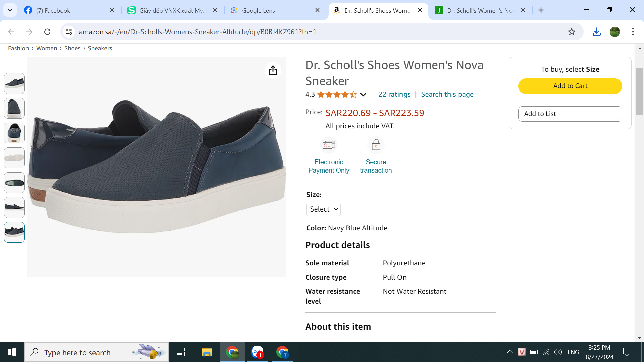Click the Secure transaction lock icon
The width and height of the screenshot is (644, 362).
click(376, 145)
